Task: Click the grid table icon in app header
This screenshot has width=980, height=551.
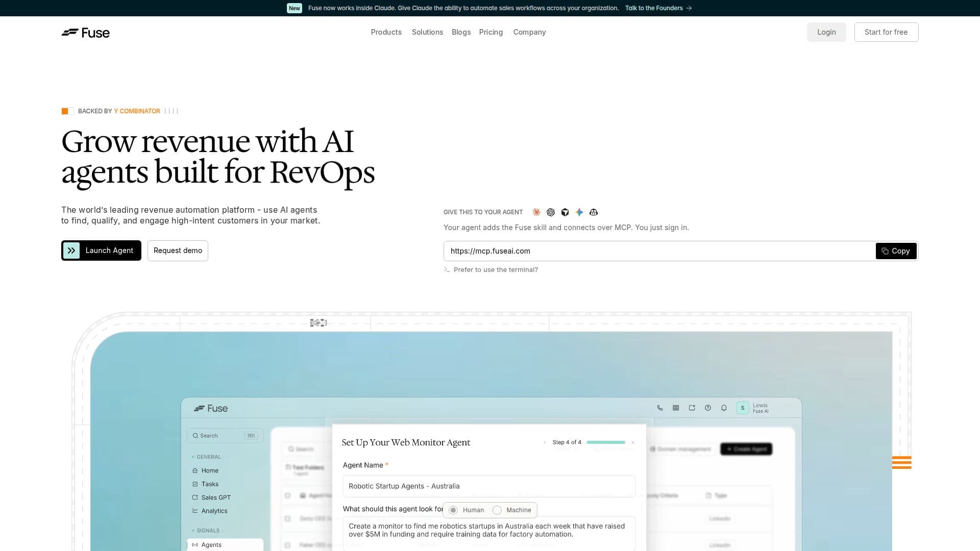Action: 676,408
